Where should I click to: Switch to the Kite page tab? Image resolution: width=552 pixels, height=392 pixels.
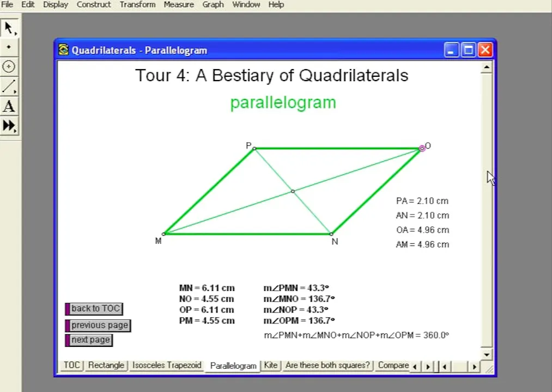coord(271,365)
